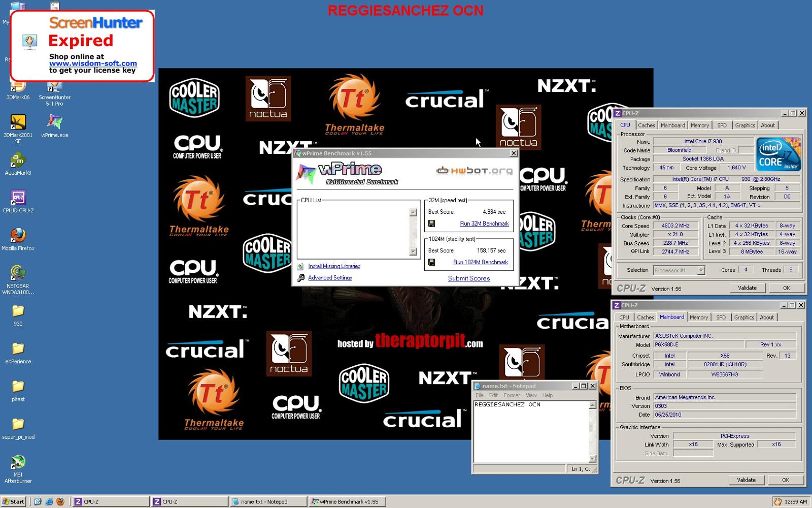The height and width of the screenshot is (508, 812).
Task: Open the piFast folder icon
Action: (x=18, y=390)
